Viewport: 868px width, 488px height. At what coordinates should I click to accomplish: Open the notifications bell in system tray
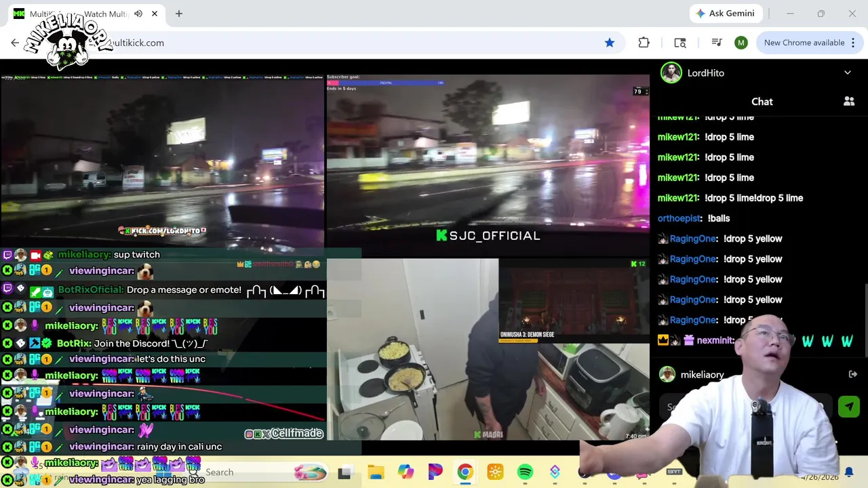tap(849, 472)
